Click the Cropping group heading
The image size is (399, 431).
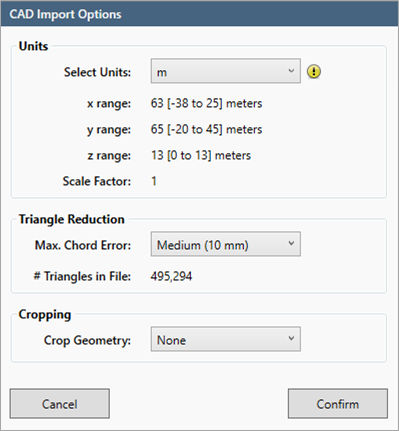(45, 314)
